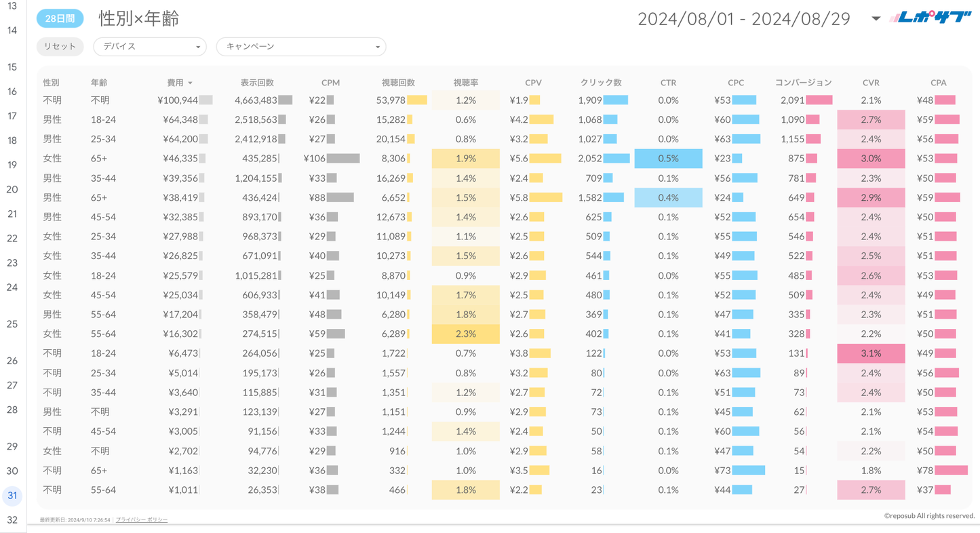Select spreadsheet row header 13
Screen dimensions: 980x533
point(12,6)
